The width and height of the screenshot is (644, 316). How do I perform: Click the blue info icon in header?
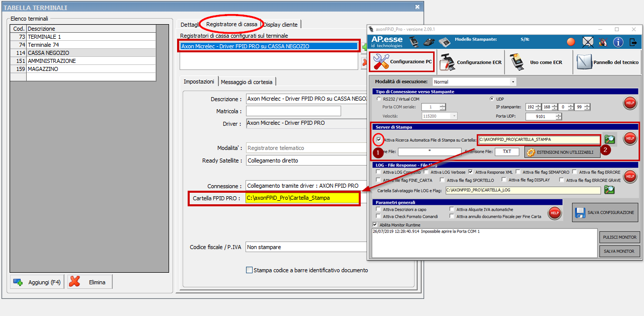(618, 42)
